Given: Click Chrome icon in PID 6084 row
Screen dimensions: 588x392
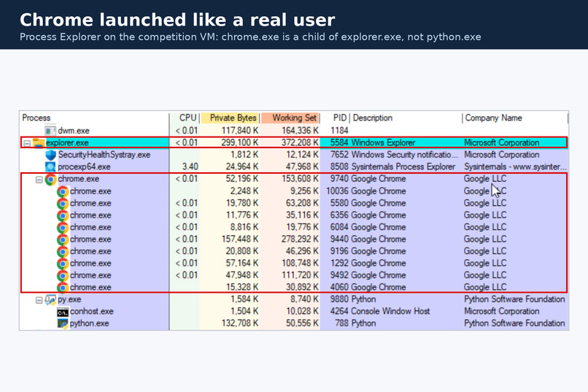Looking at the screenshot, I should [63, 227].
